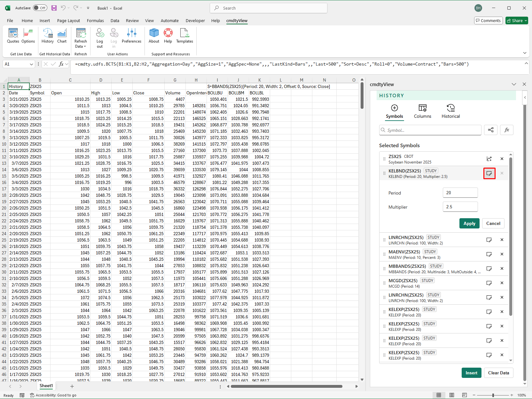Switch to Columns tab in History panel
This screenshot has width=532, height=399.
coord(422,111)
